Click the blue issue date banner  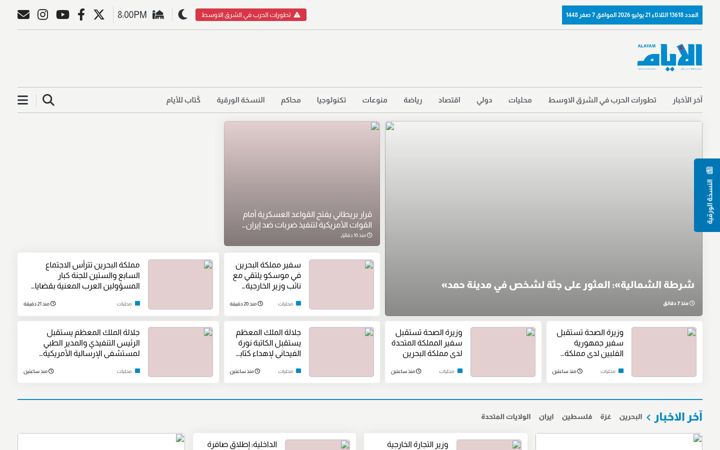pyautogui.click(x=632, y=15)
